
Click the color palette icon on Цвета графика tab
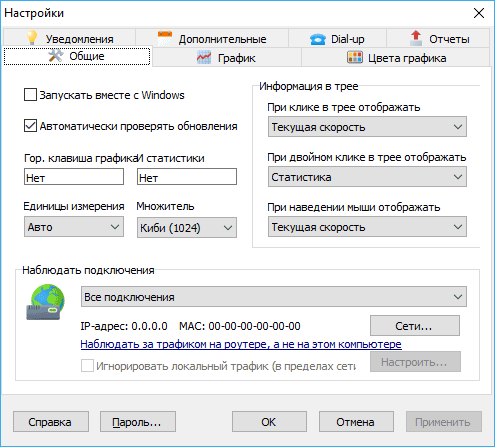(355, 57)
